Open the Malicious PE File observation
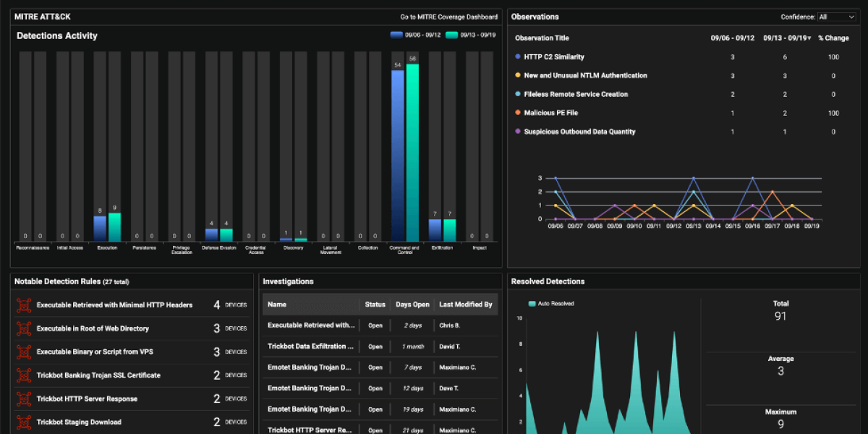This screenshot has height=434, width=868. click(x=551, y=113)
